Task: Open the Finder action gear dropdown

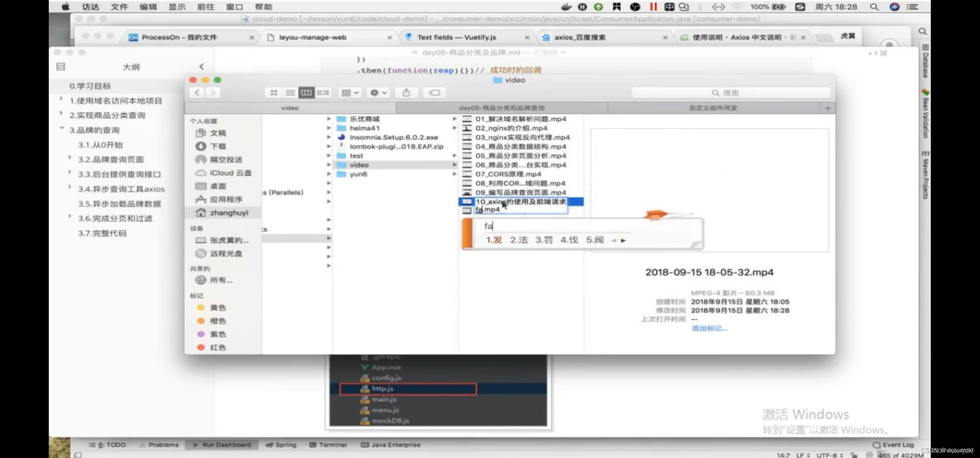Action: point(378,92)
